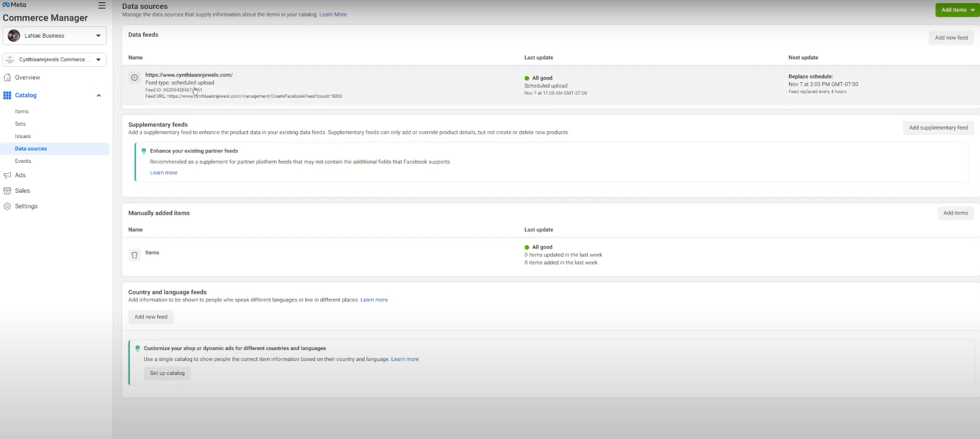
Task: Click lightbulb icon beside Enhance partner feeds
Action: pyautogui.click(x=144, y=151)
